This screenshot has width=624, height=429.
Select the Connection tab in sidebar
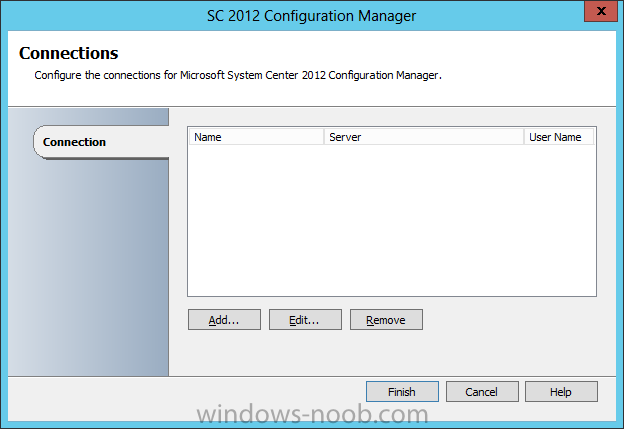tap(101, 142)
